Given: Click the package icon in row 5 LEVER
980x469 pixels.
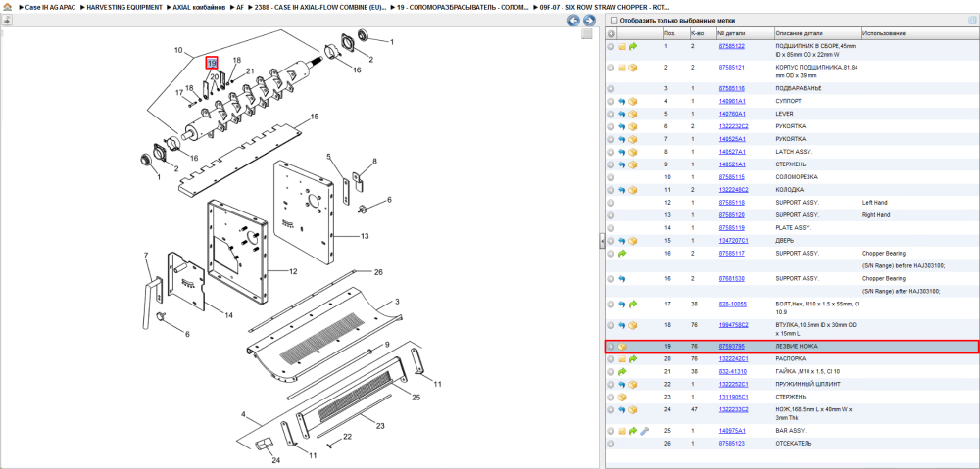Looking at the screenshot, I should tap(632, 114).
